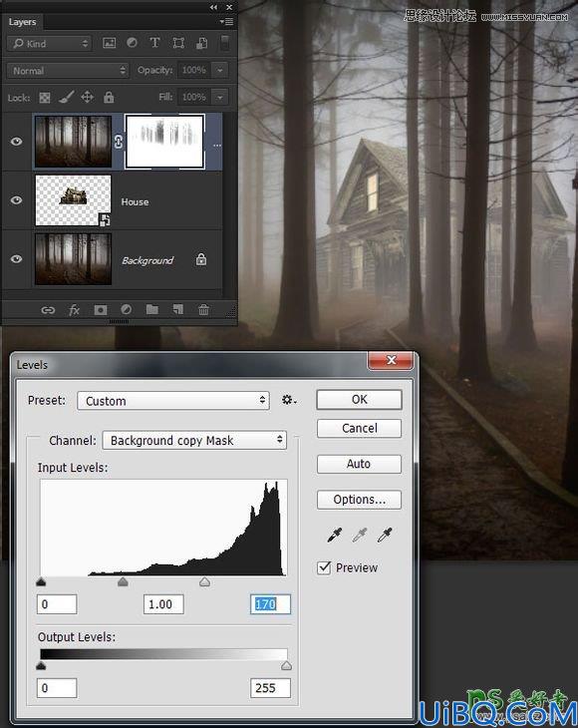Click the input black point slider

pyautogui.click(x=41, y=581)
